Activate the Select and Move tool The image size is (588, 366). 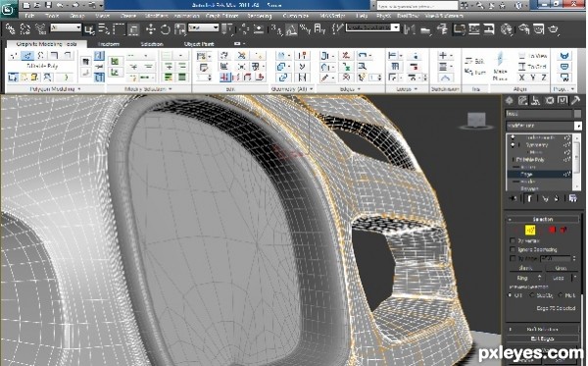[151, 29]
